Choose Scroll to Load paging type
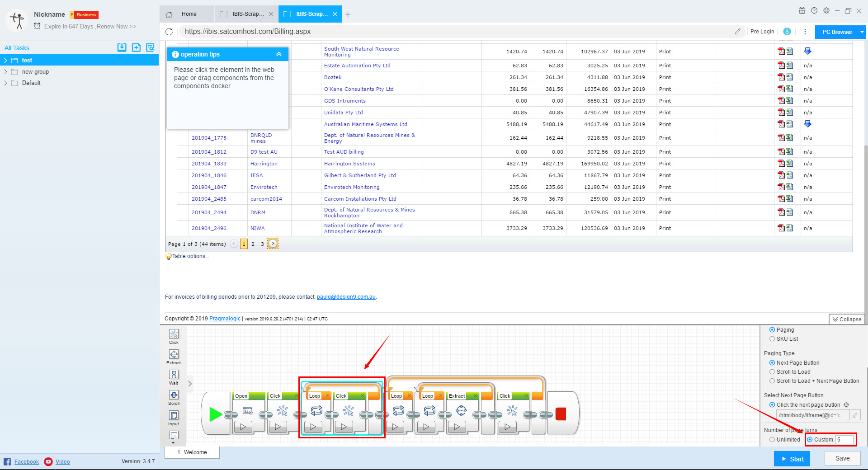This screenshot has height=470, width=868. (773, 371)
